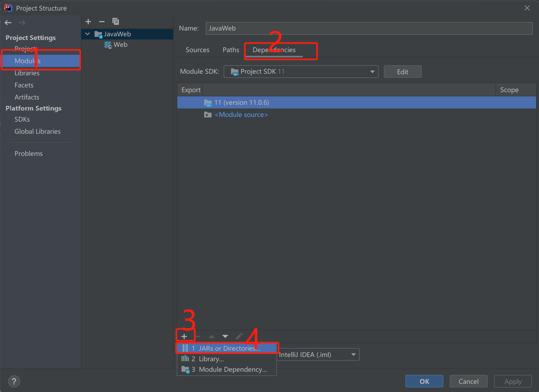Click the Edit SDK button
The image size is (539, 392).
point(402,72)
